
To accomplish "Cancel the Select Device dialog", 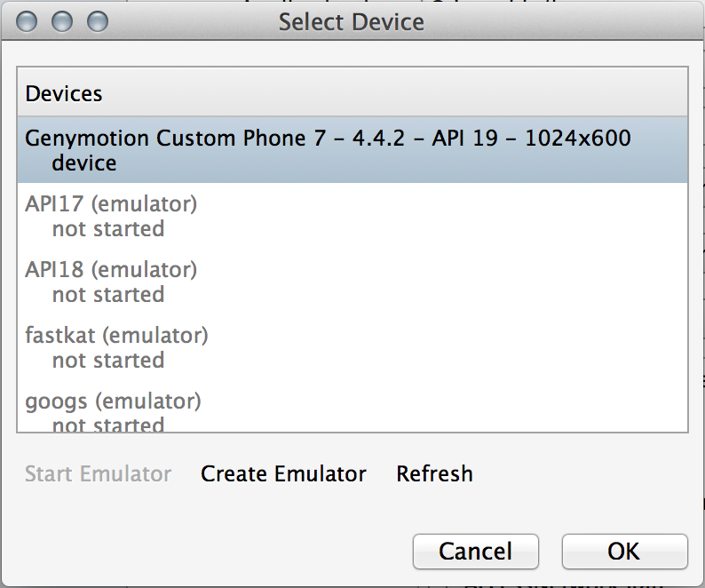I will tap(475, 552).
